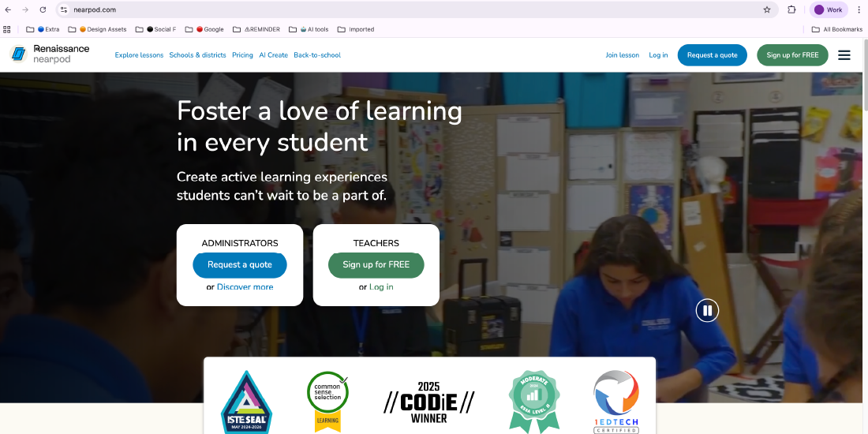Click the Join lesson link
Screen dimensions: 868x434
(623, 54)
